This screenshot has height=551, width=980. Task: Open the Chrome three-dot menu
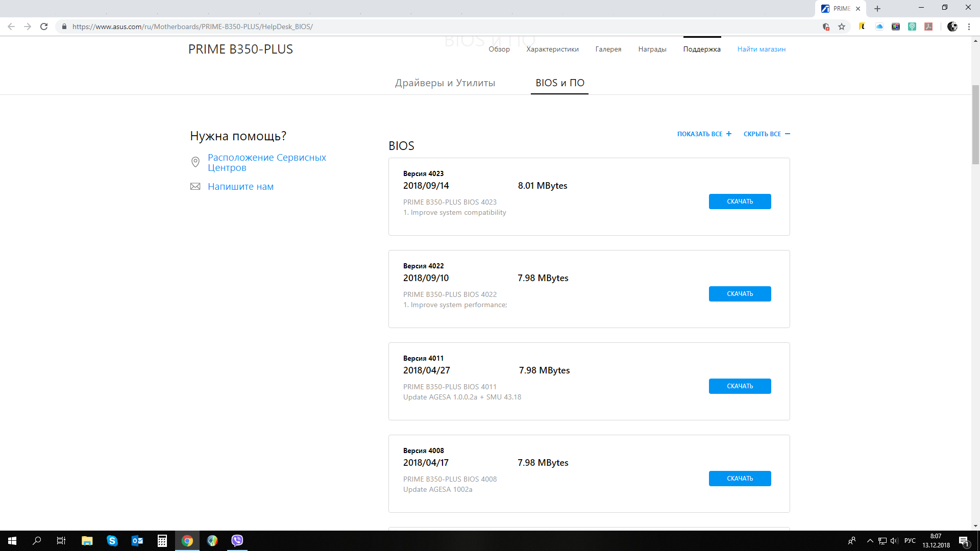(x=969, y=27)
